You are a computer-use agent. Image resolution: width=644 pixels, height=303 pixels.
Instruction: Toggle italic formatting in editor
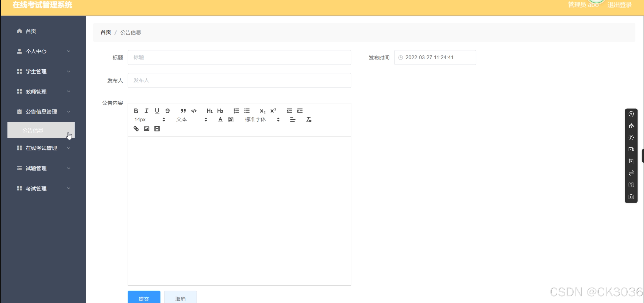pos(147,111)
